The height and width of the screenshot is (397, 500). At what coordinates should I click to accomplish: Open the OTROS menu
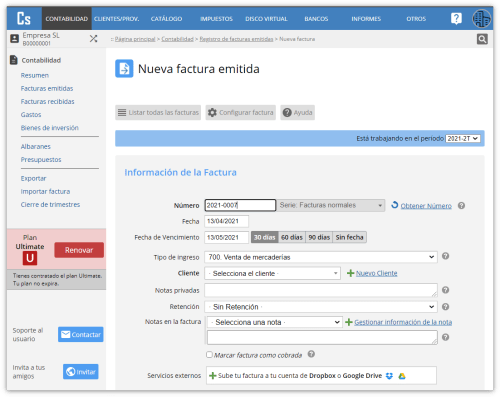pyautogui.click(x=416, y=19)
